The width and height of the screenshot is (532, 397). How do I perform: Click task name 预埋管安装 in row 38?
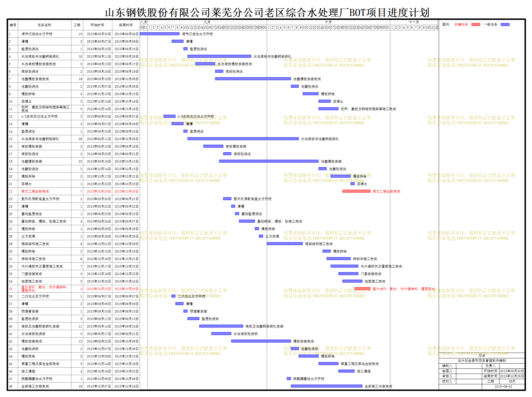(30, 311)
